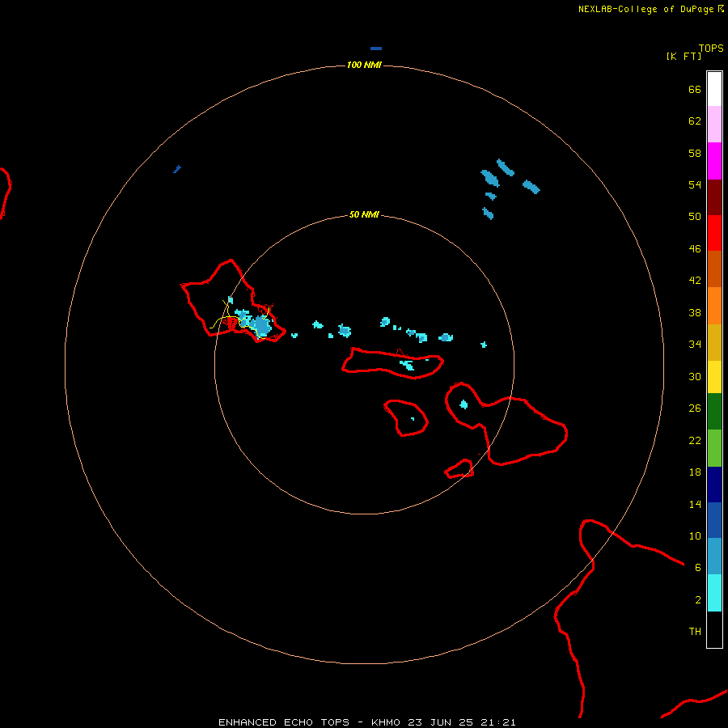Screen dimensions: 728x728
Task: Click the black TH threshold swatch
Action: 714,629
